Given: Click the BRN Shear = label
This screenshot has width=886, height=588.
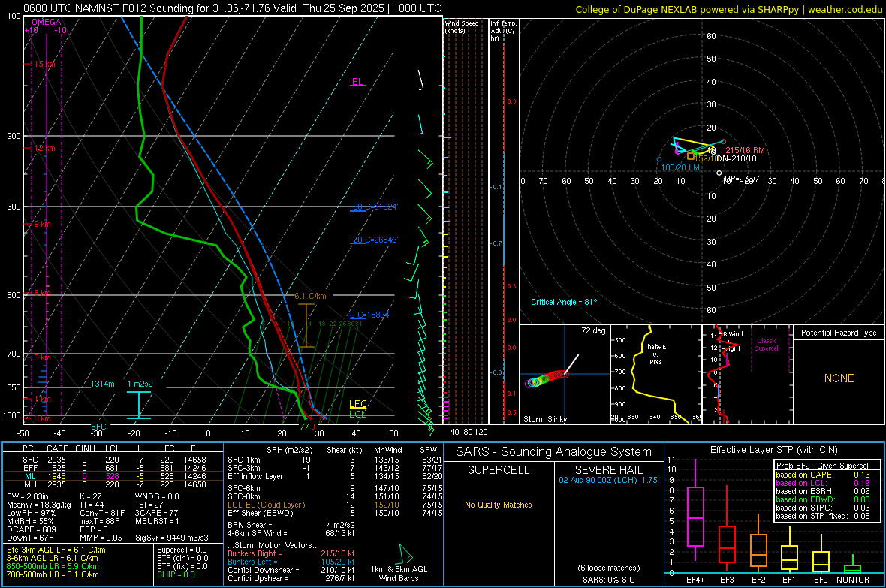Looking at the screenshot, I should click(x=249, y=525).
